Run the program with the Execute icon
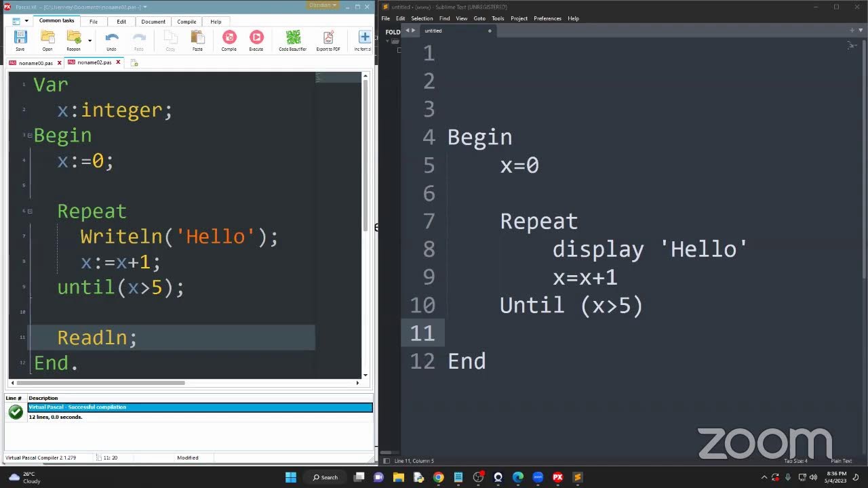The width and height of the screenshot is (868, 488). click(256, 37)
